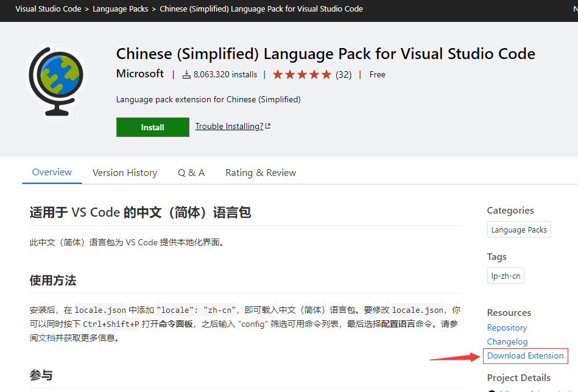Open the Trouble Installing? link
The width and height of the screenshot is (578, 392).
point(229,127)
